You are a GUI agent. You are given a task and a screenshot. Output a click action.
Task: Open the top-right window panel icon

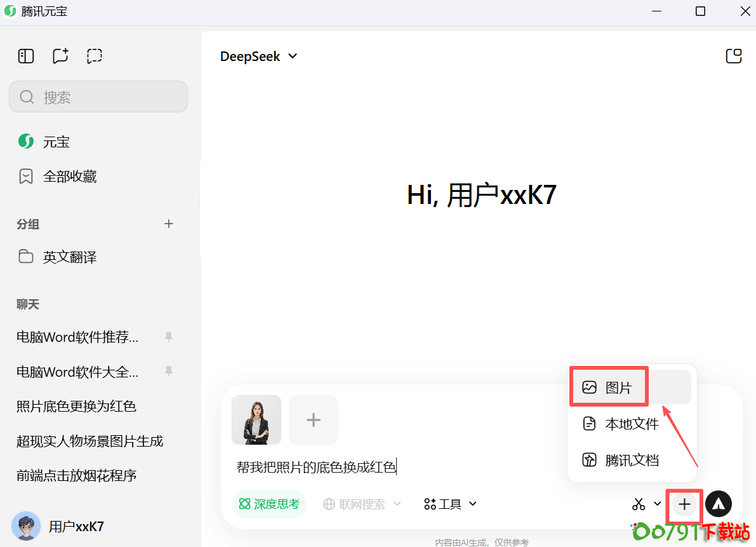click(x=733, y=57)
